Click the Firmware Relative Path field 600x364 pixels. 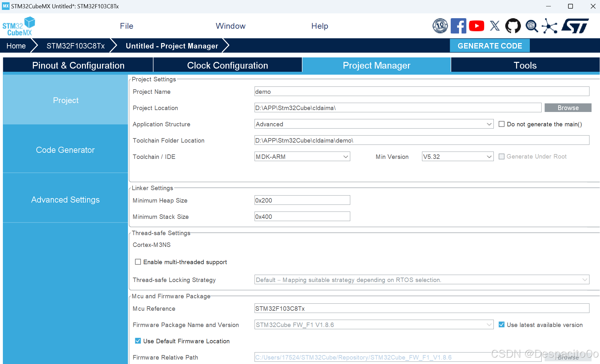(x=398, y=357)
